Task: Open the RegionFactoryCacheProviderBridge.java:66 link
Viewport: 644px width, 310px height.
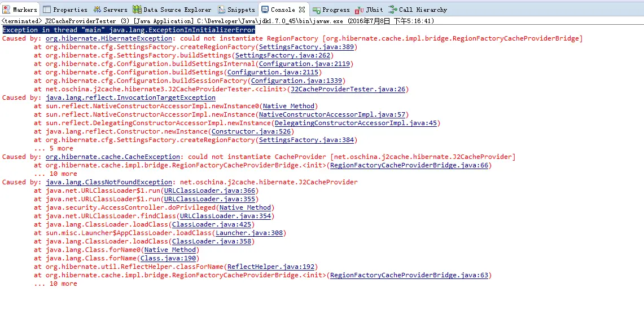Action: [409, 165]
